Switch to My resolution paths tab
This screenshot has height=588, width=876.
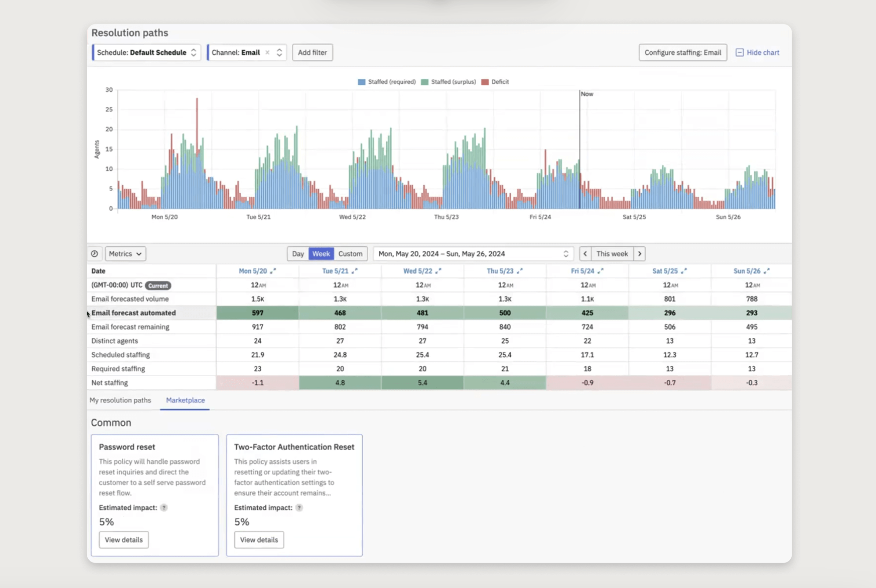pyautogui.click(x=120, y=400)
